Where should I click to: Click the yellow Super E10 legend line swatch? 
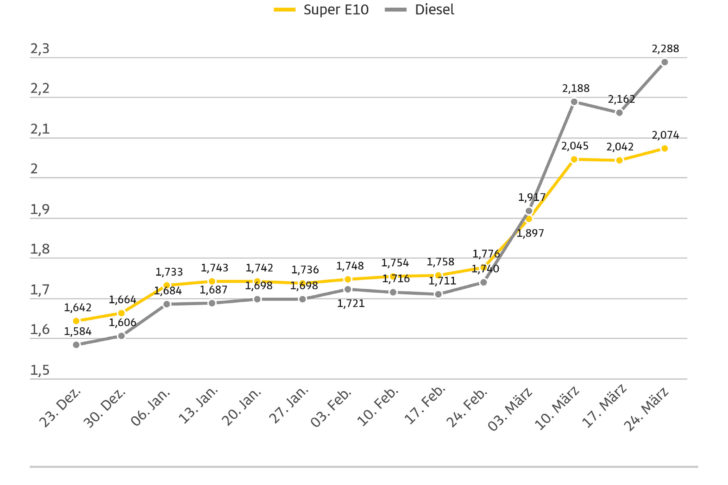pyautogui.click(x=284, y=10)
